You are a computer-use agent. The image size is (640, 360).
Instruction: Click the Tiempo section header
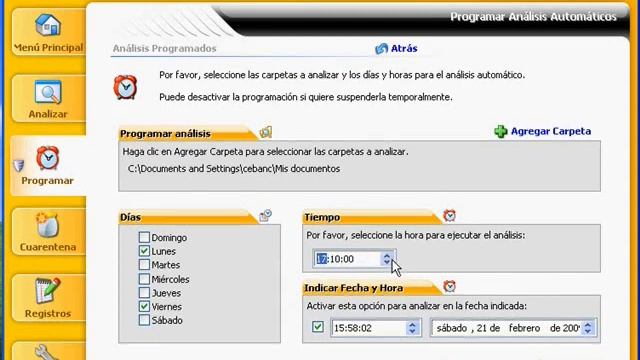click(322, 217)
